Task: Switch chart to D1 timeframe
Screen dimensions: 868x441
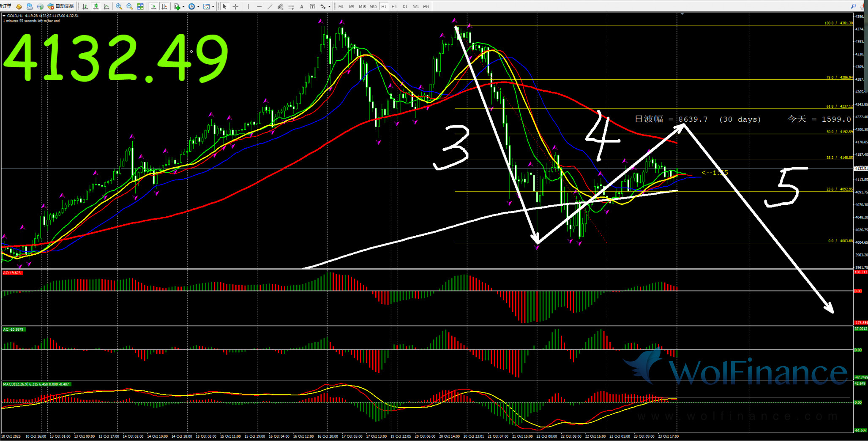Action: (405, 6)
